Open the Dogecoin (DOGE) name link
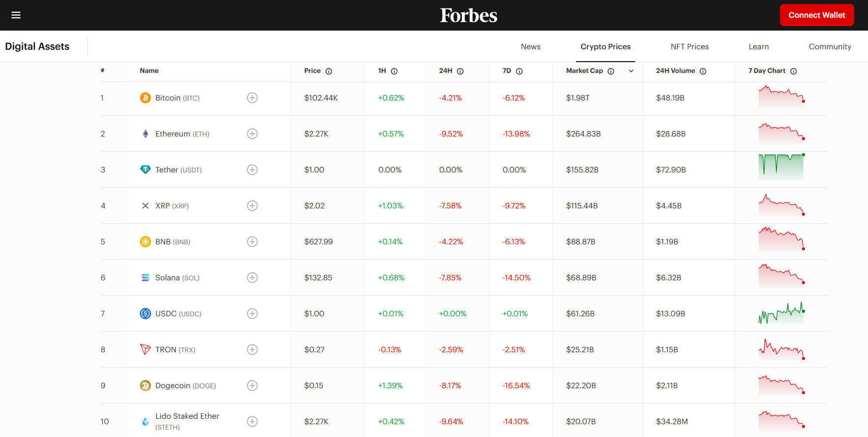868x437 pixels. point(186,386)
